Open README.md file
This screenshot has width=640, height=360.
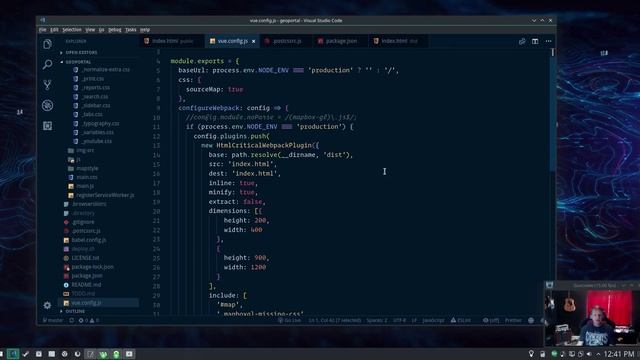86,285
